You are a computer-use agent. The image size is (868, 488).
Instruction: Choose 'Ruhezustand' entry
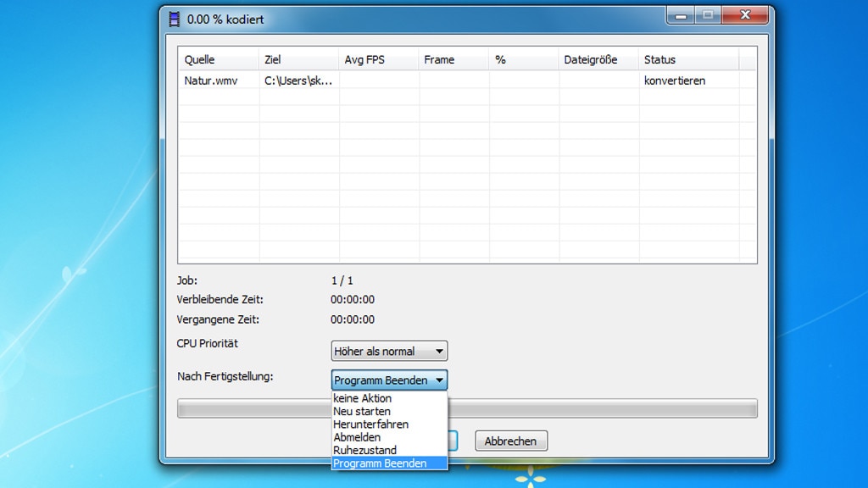pos(389,451)
